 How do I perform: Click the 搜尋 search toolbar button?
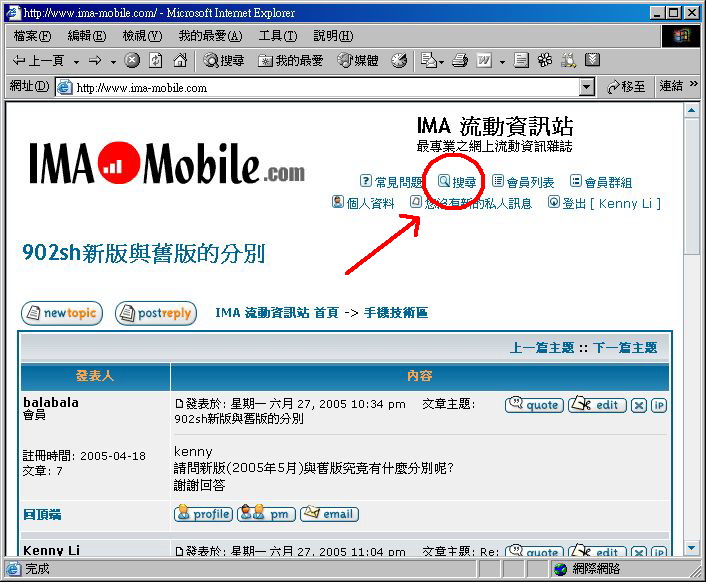(224, 61)
